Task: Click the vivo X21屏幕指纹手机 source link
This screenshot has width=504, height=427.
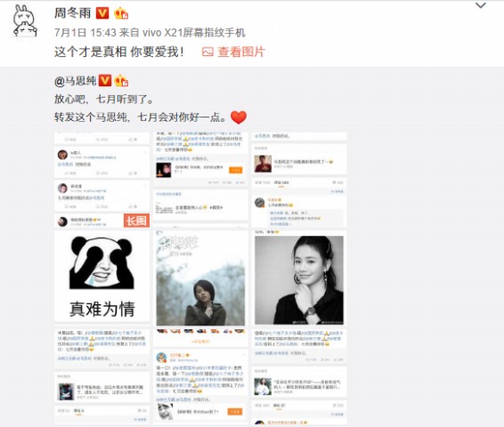Action: coord(194,32)
